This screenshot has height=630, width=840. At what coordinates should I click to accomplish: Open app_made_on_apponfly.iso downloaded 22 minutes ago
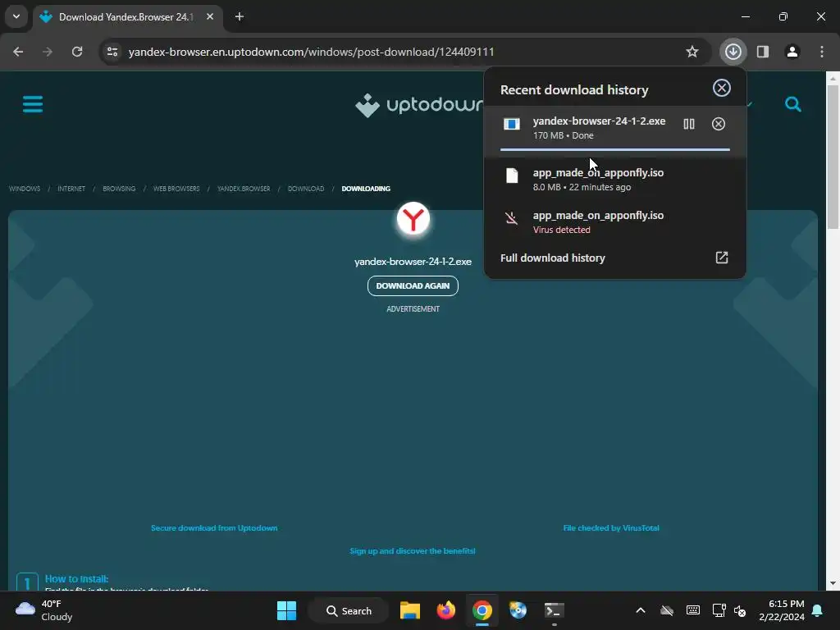tap(615, 180)
